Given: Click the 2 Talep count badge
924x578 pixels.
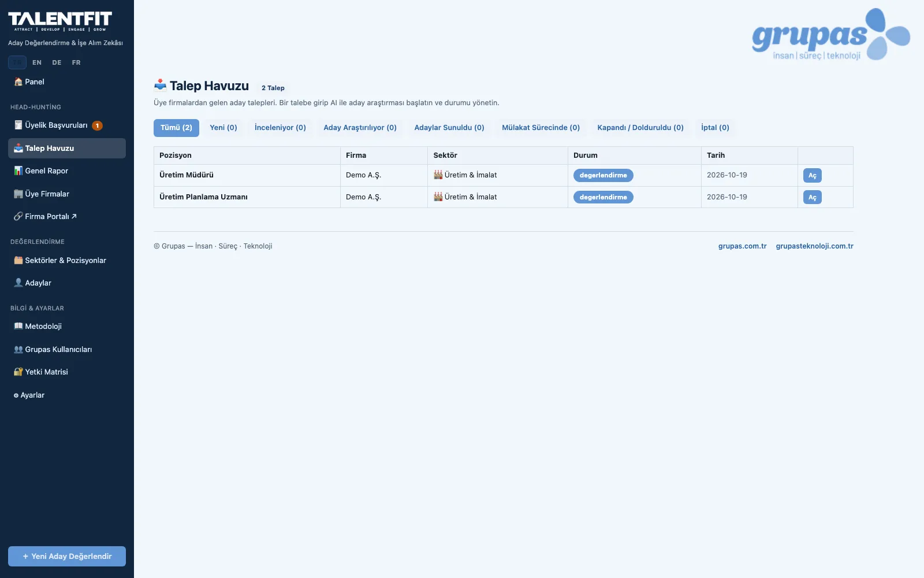Looking at the screenshot, I should tap(273, 88).
